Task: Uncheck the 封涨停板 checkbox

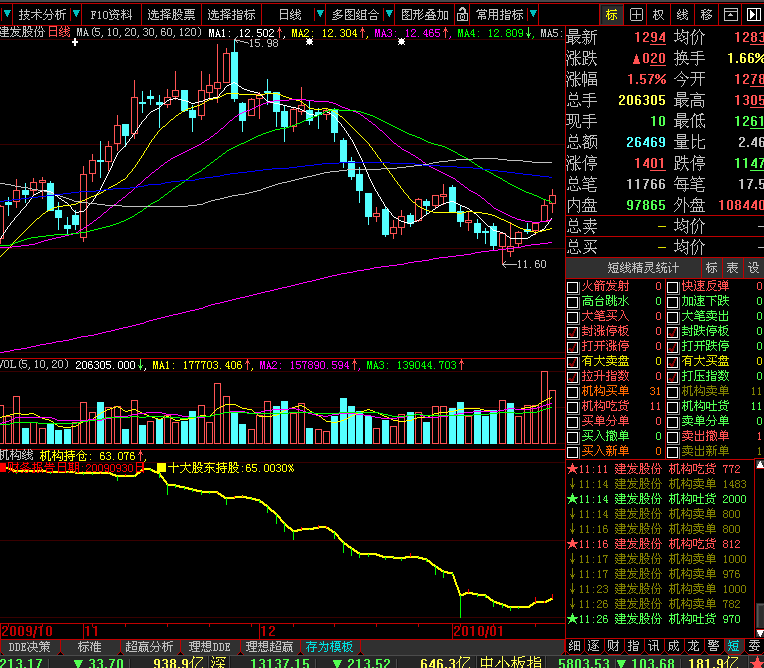Action: [x=573, y=332]
